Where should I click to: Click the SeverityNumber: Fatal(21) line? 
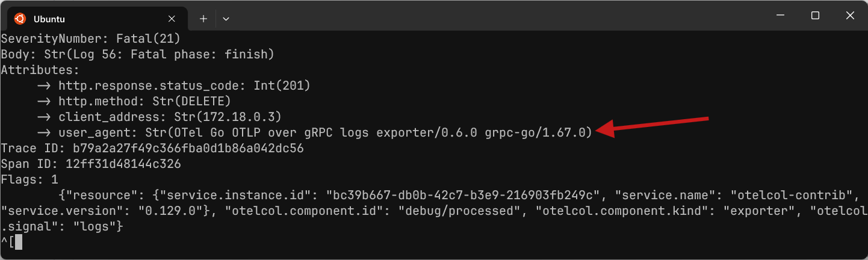click(91, 39)
